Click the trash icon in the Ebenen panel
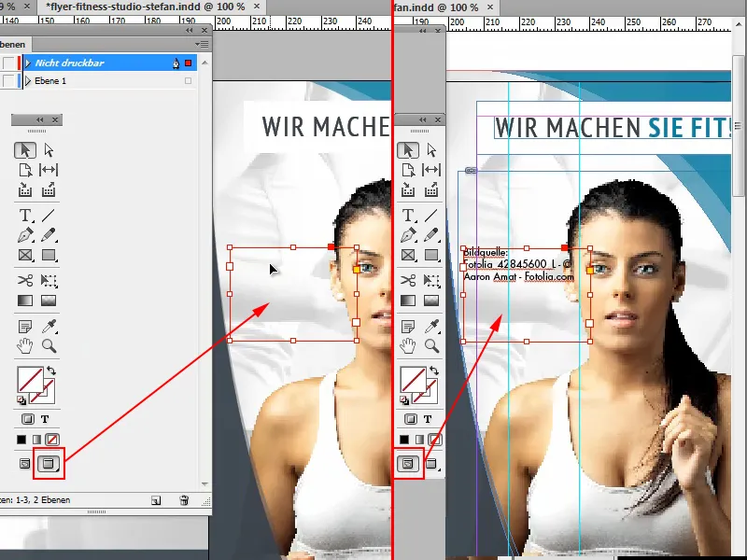This screenshot has width=747, height=560. 184,500
